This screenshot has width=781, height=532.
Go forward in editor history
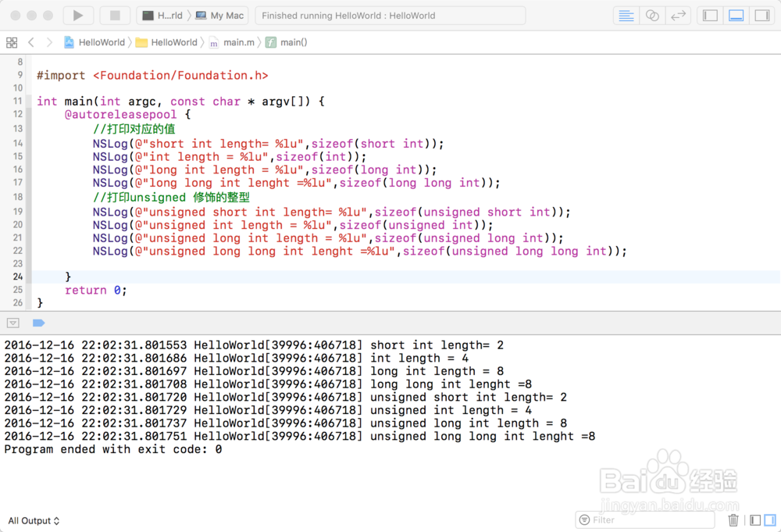click(48, 42)
